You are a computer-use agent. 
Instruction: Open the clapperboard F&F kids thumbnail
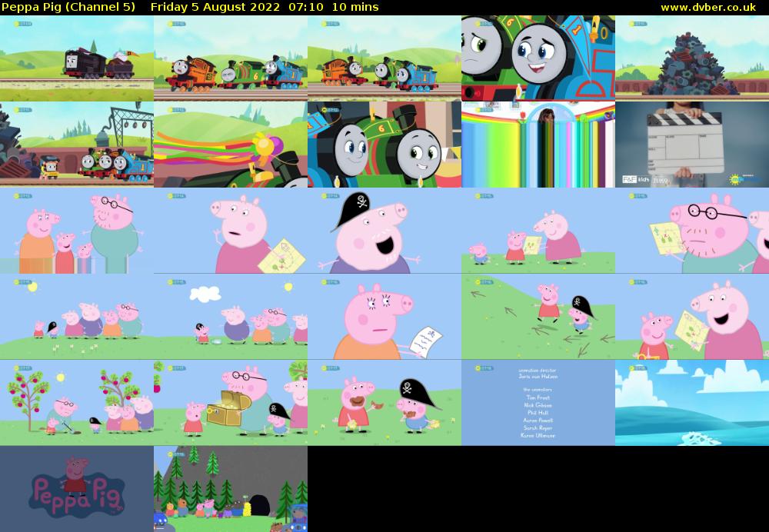(x=692, y=145)
